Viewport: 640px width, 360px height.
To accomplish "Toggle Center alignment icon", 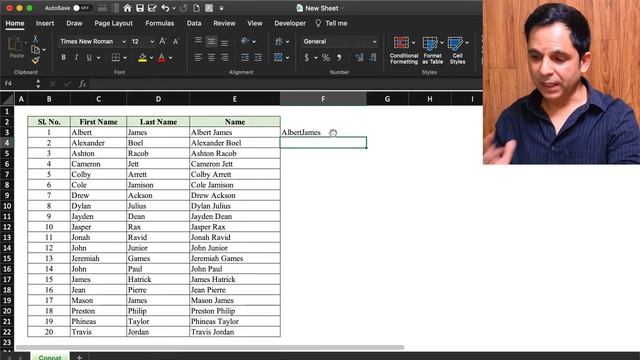I will click(x=211, y=58).
